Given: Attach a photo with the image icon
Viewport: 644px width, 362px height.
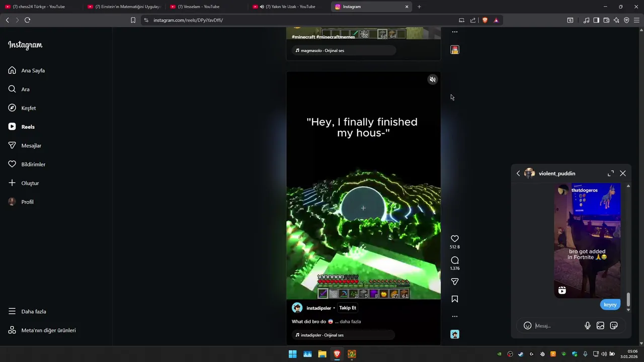Looking at the screenshot, I should point(600,326).
